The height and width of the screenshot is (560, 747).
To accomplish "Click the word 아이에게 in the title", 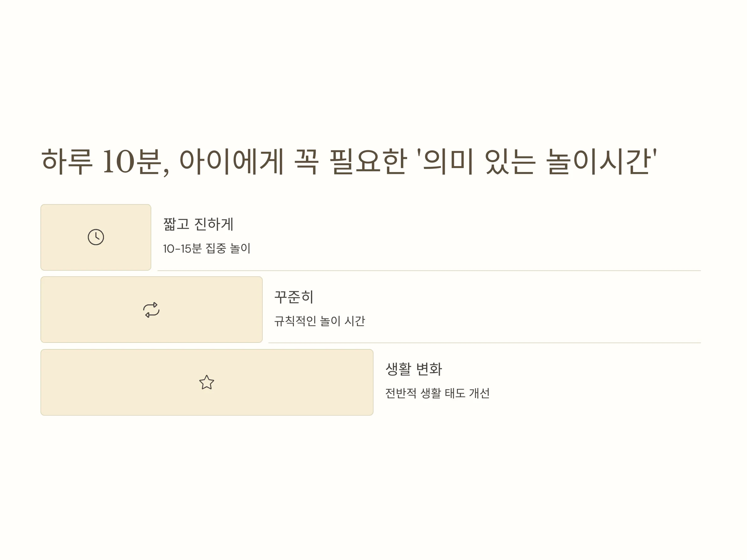I will (231, 162).
